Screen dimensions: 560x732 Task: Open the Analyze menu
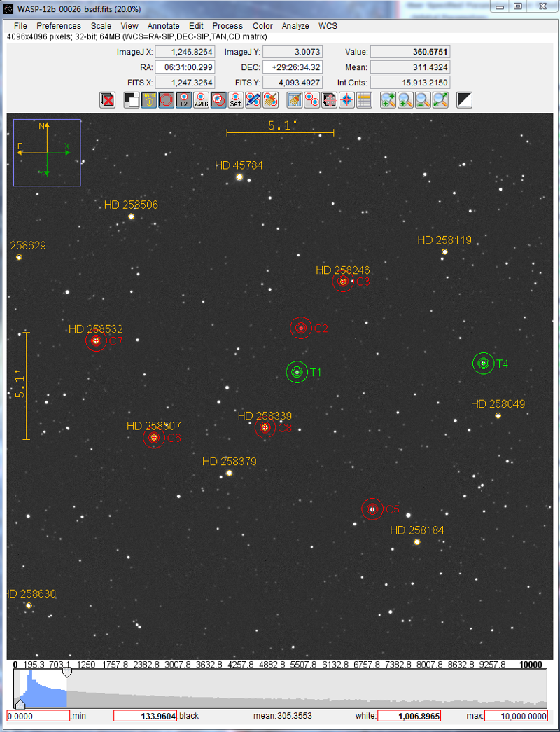[295, 26]
